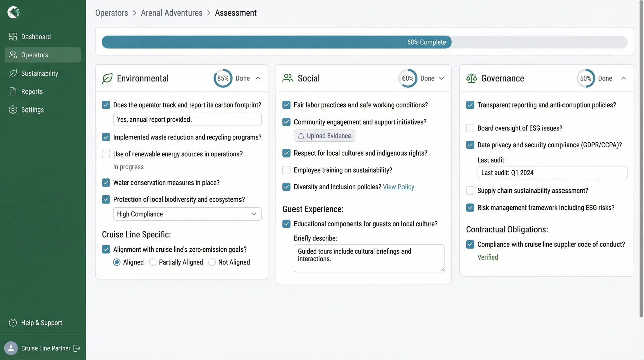The image size is (644, 360).
Task: Click the Upload Evidence button
Action: [x=324, y=136]
